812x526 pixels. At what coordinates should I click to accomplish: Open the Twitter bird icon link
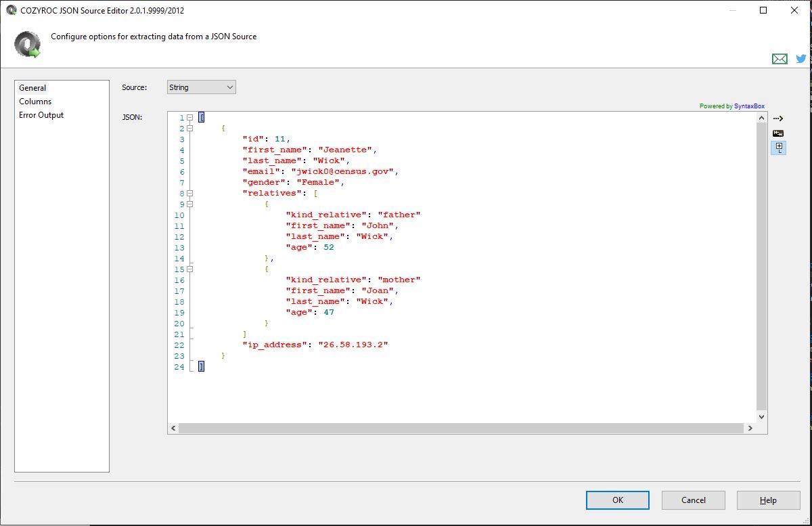tap(801, 59)
